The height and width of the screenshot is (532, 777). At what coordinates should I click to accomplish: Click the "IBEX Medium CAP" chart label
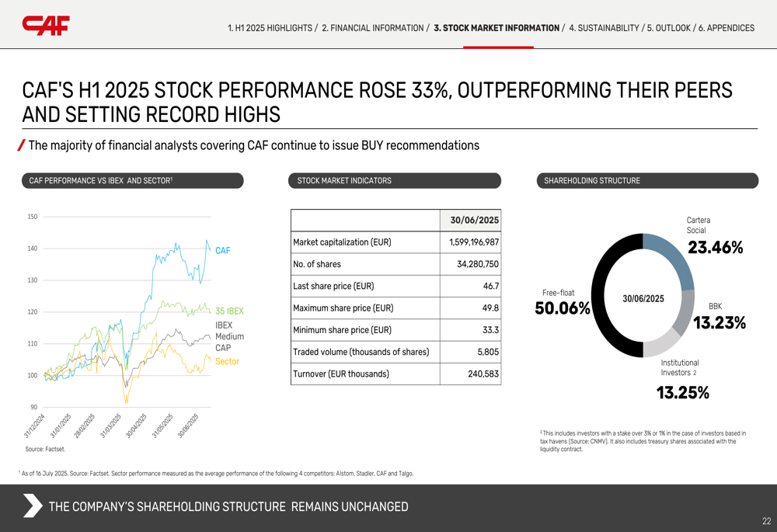click(229, 336)
